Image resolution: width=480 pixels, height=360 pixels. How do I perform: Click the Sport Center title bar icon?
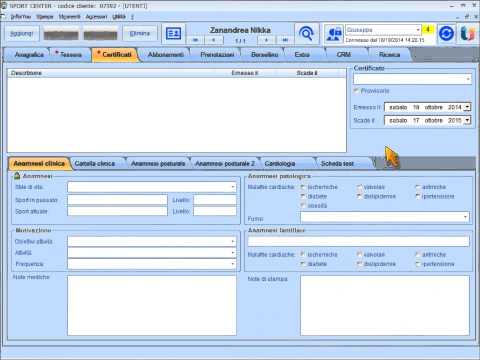click(4, 6)
